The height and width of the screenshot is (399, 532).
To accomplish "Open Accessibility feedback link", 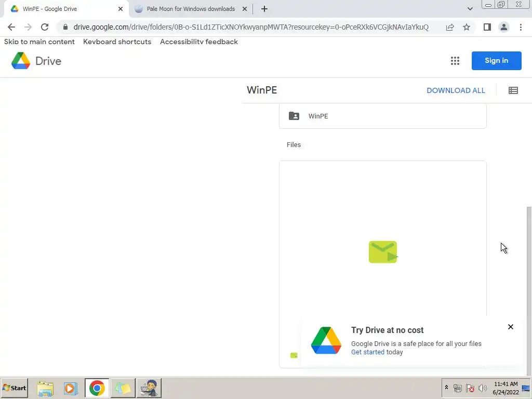I will click(x=199, y=42).
